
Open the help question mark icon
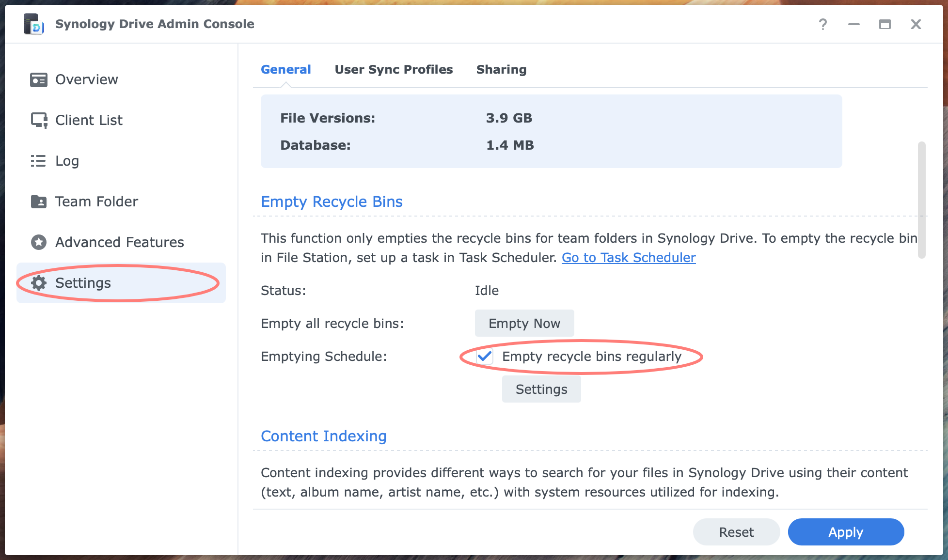click(x=822, y=24)
